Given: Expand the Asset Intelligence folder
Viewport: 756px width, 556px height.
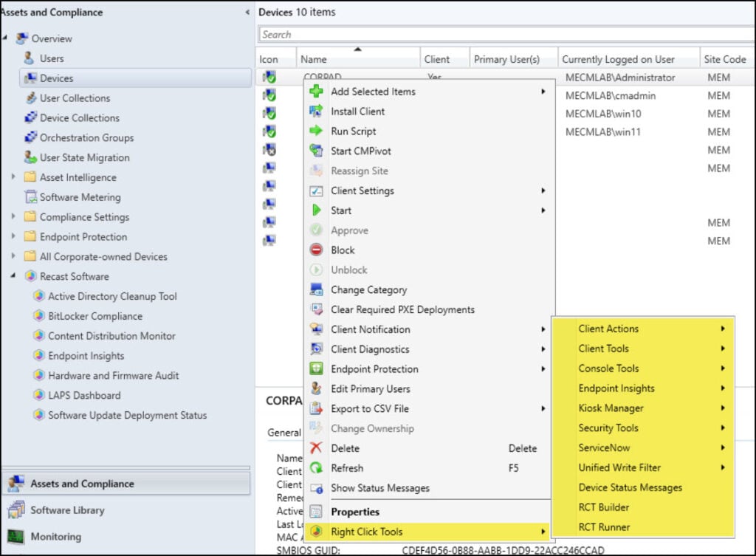Looking at the screenshot, I should pyautogui.click(x=13, y=177).
